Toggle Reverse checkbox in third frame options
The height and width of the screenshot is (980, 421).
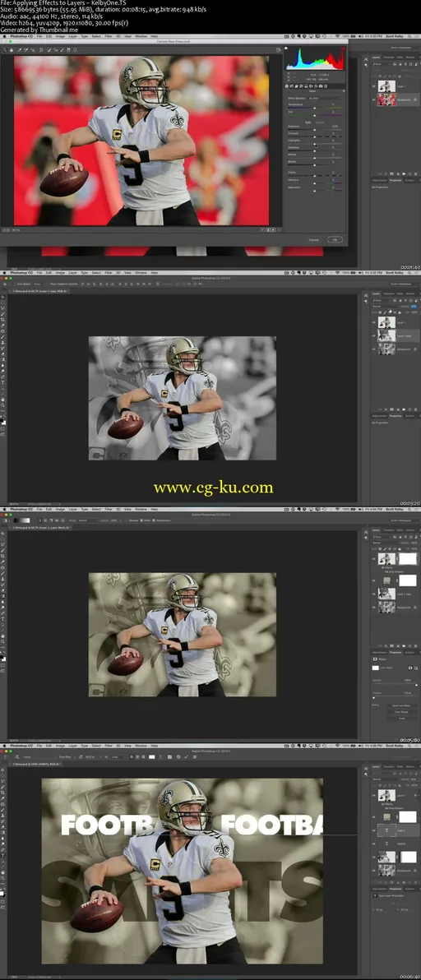[x=127, y=520]
